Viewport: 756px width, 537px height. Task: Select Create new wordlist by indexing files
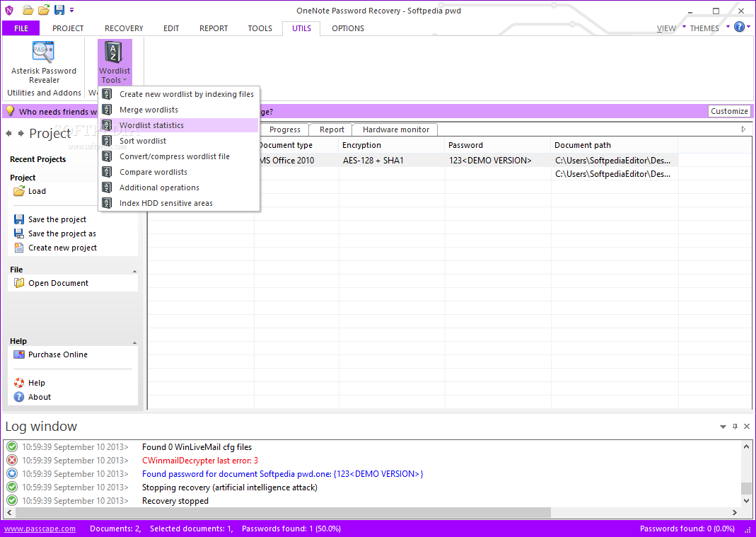pos(179,94)
